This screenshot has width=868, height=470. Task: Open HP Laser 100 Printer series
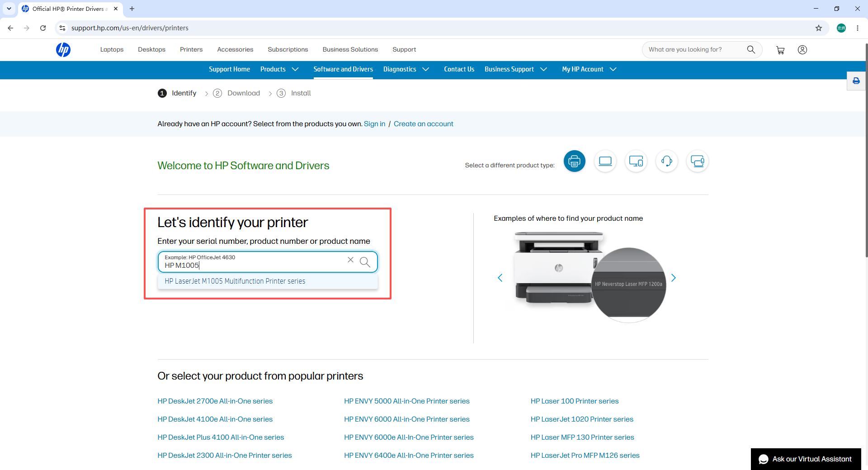click(575, 401)
